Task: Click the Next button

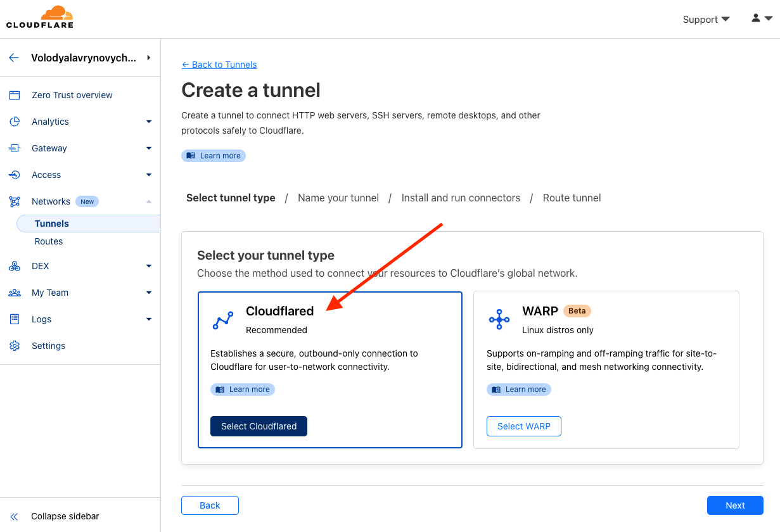Action: point(735,505)
